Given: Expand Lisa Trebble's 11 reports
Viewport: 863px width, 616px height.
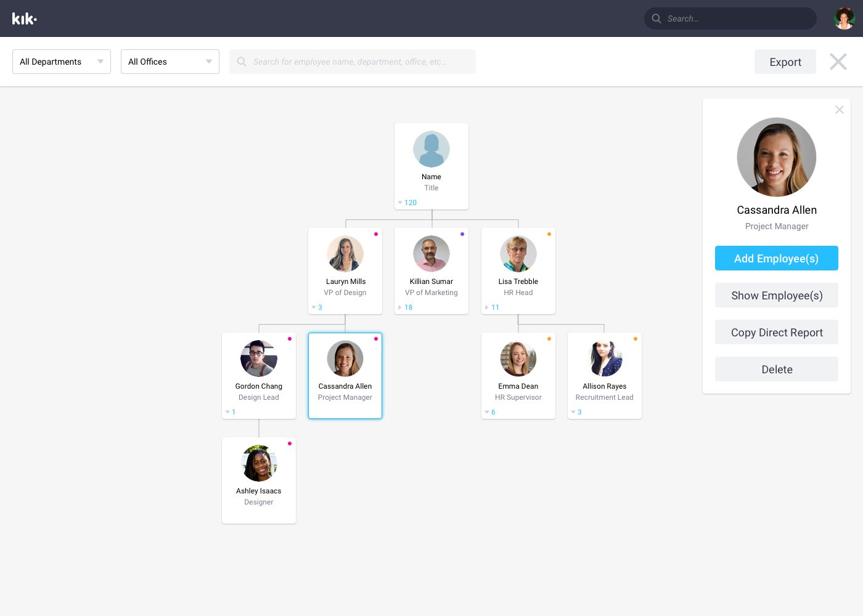Looking at the screenshot, I should click(492, 307).
